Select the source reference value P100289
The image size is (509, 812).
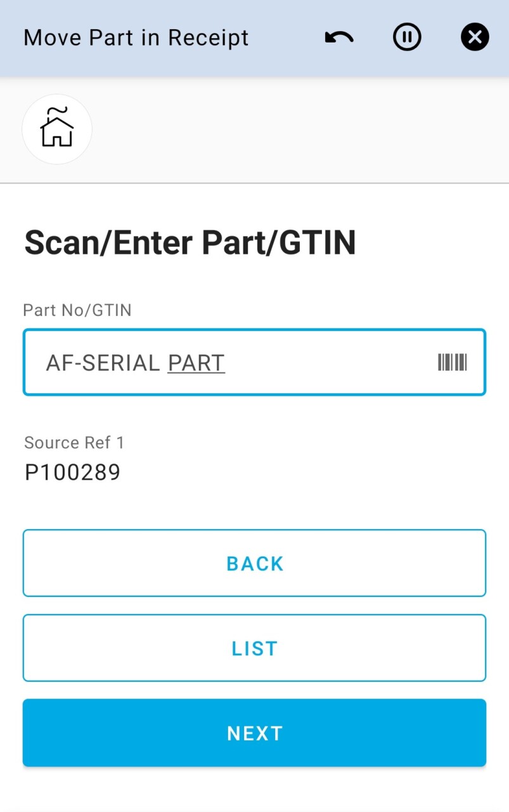click(72, 473)
